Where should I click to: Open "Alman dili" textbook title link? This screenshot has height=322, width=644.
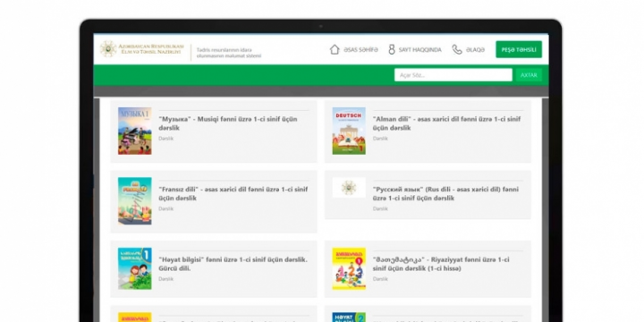446,123
